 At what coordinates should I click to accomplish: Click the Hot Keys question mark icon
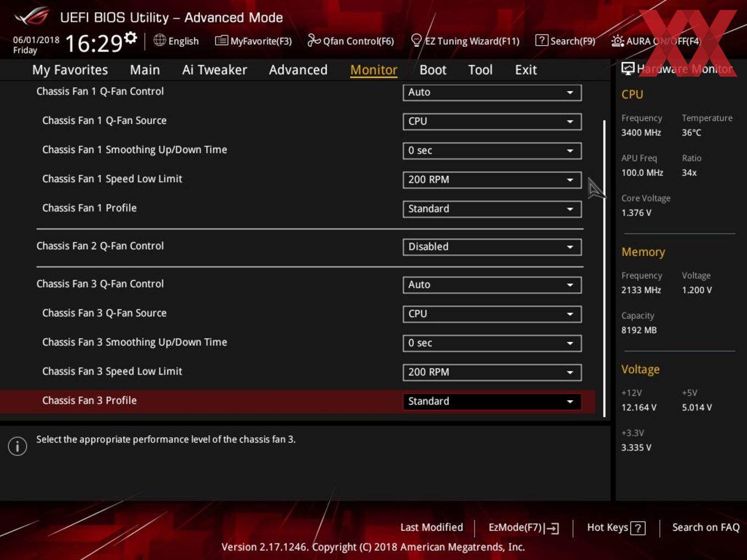click(x=638, y=528)
